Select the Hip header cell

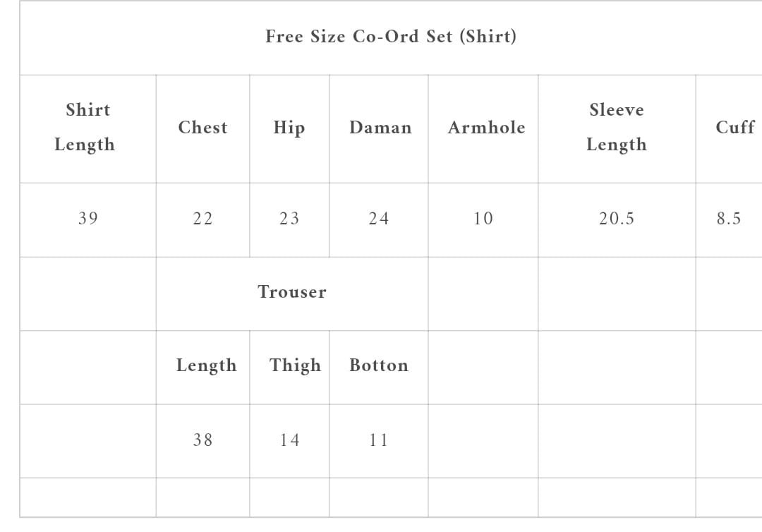pyautogui.click(x=289, y=128)
